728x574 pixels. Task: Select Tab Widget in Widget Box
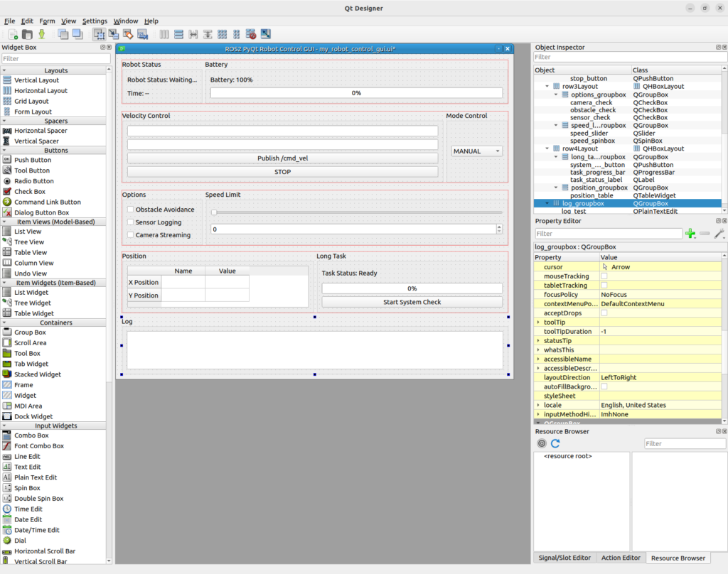pyautogui.click(x=31, y=364)
